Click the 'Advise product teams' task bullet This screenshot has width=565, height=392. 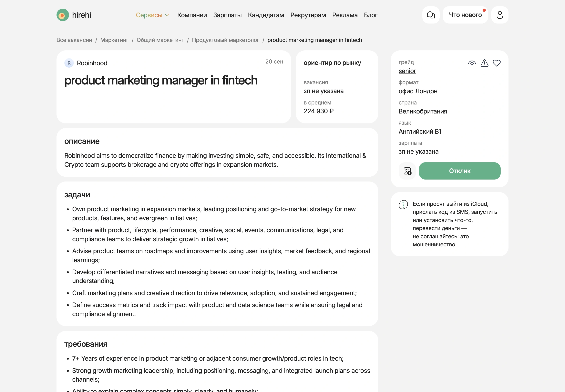coord(221,255)
